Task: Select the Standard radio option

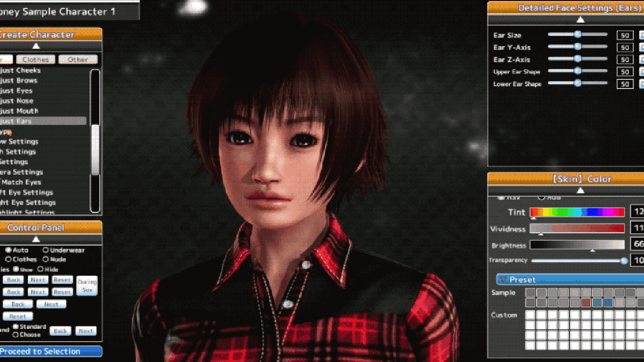Action: [x=16, y=326]
